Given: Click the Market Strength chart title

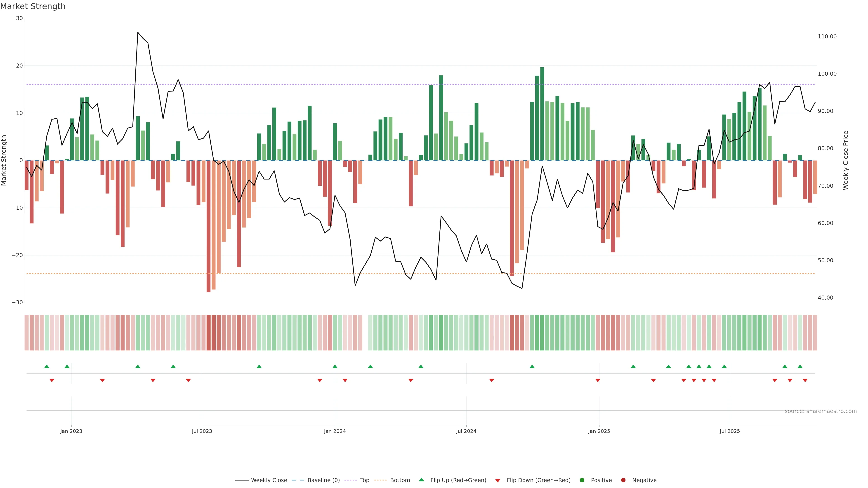Looking at the screenshot, I should point(33,6).
